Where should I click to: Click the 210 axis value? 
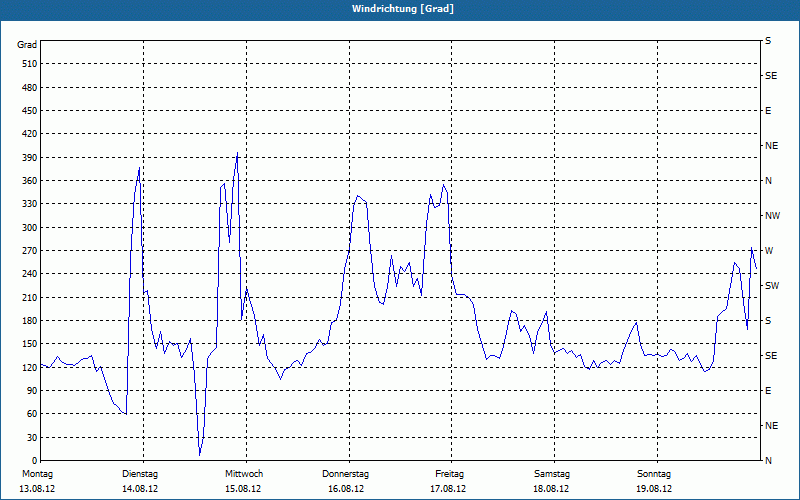(x=30, y=297)
